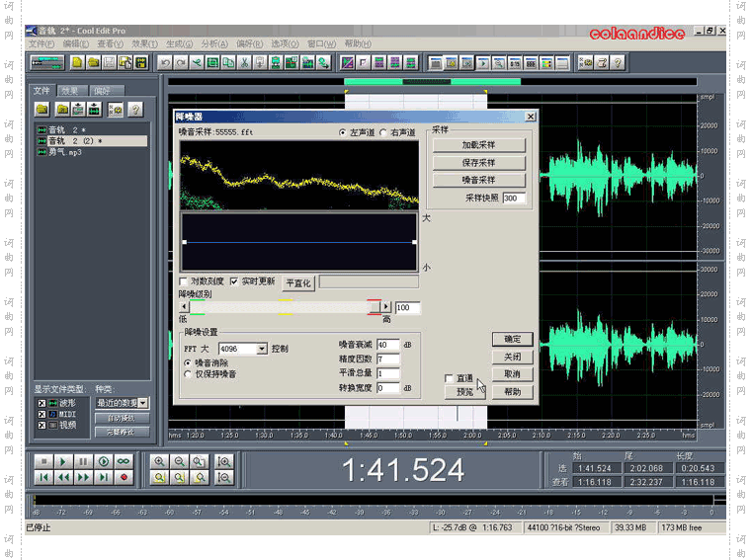Click the 噪音衰减 field showing 40

[x=388, y=345]
